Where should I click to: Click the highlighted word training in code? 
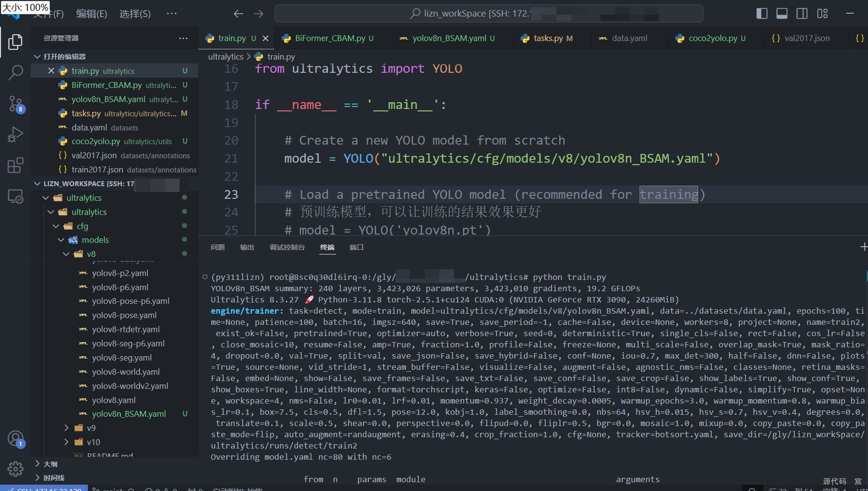click(x=669, y=194)
